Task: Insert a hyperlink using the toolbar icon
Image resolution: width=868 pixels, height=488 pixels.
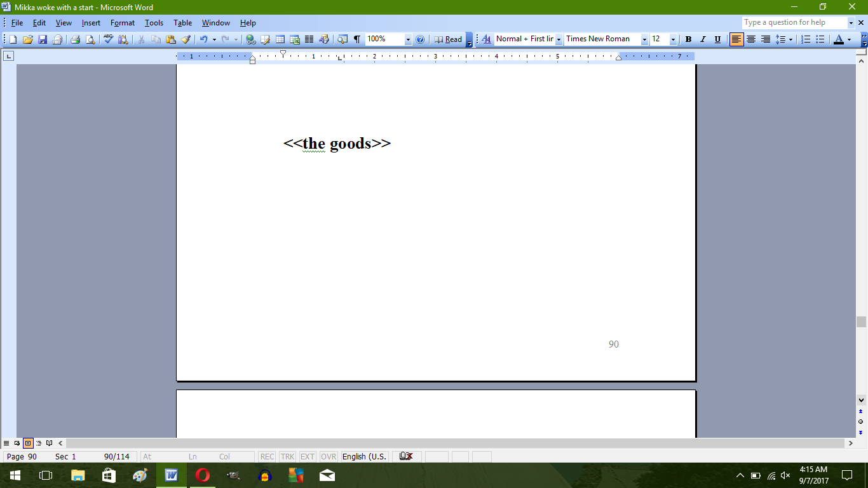Action: click(250, 39)
